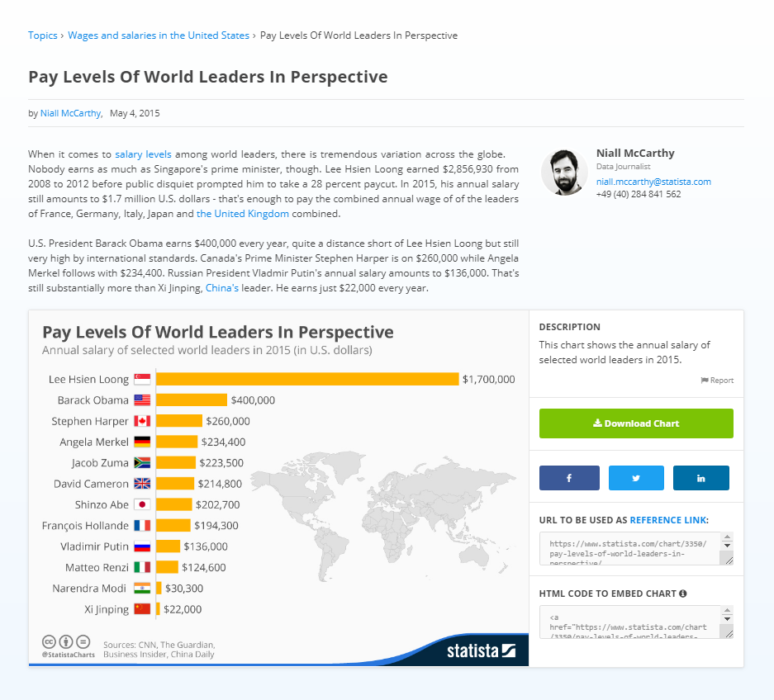This screenshot has height=700, width=774.
Task: Click Lee Hsien Loong's $1,700,000 bar
Action: coord(307,380)
